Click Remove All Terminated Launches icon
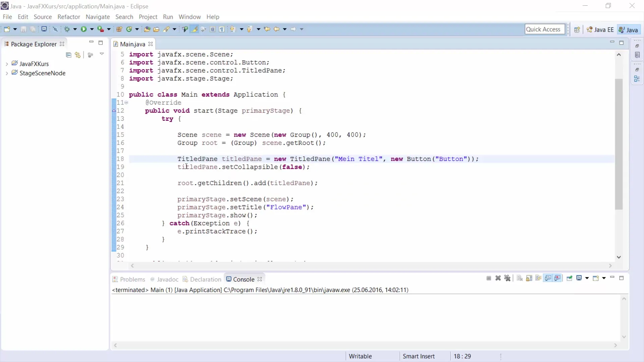Screen dimensions: 644x362 pos(507,278)
